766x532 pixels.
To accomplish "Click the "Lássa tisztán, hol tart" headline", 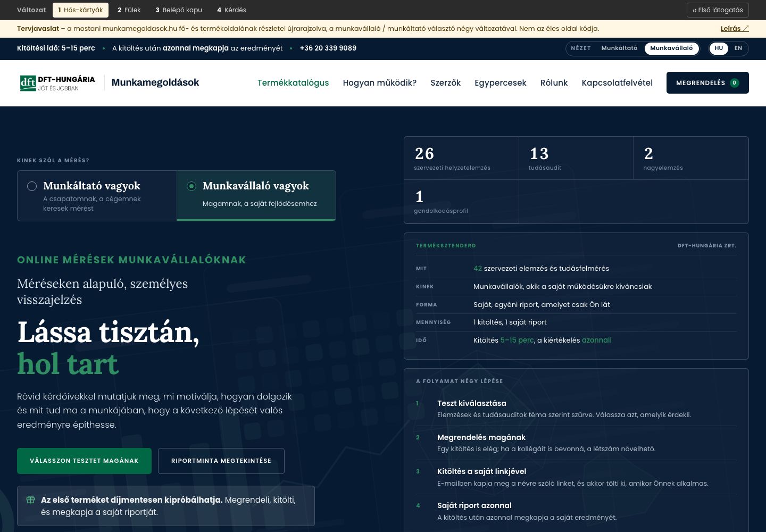I will 108,348.
